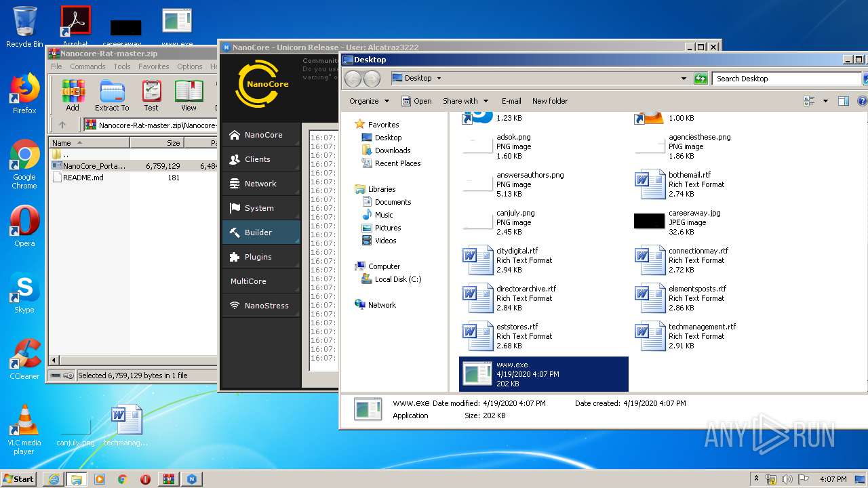Open the Recycle Bin desktop icon
The height and width of the screenshot is (488, 868).
click(24, 26)
